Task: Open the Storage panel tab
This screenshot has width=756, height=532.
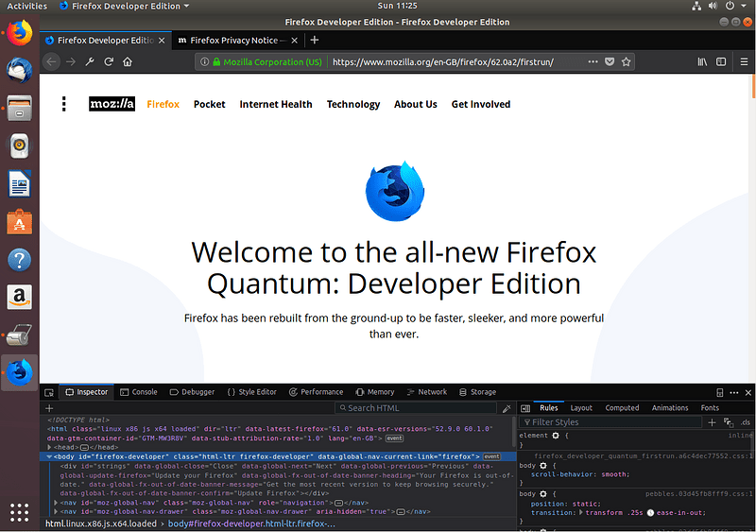Action: (x=478, y=392)
